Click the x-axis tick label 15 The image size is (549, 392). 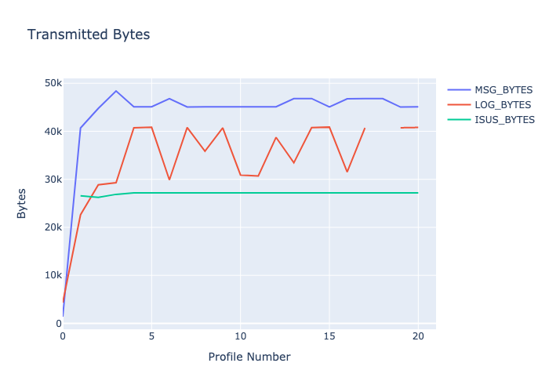coord(329,336)
